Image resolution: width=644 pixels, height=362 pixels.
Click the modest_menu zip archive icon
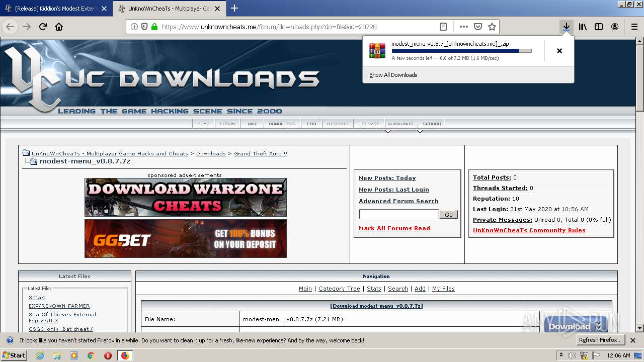(377, 51)
